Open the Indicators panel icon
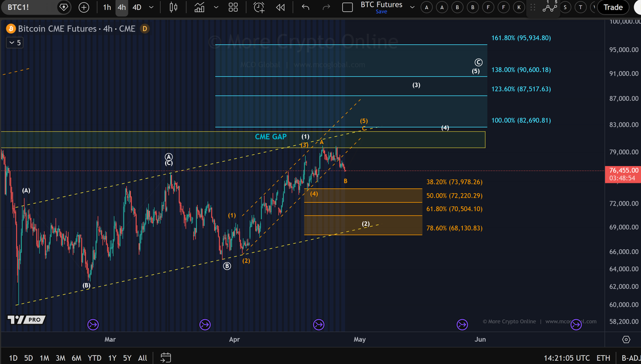Viewport: 641px width, 364px height. click(199, 7)
